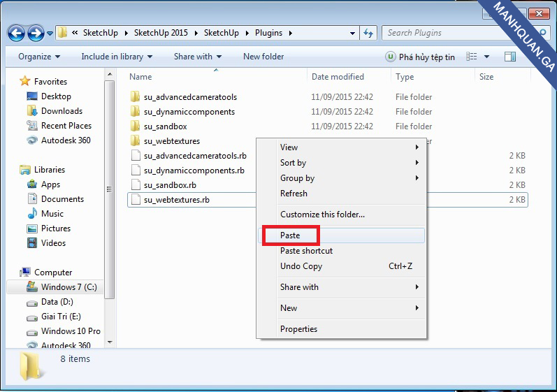Open Include in library dropdown

pos(117,57)
